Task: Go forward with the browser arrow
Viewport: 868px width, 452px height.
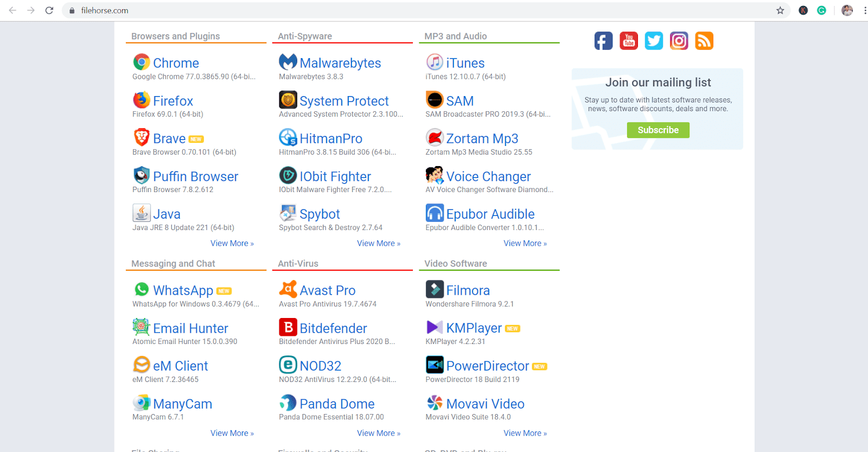Action: (31, 10)
